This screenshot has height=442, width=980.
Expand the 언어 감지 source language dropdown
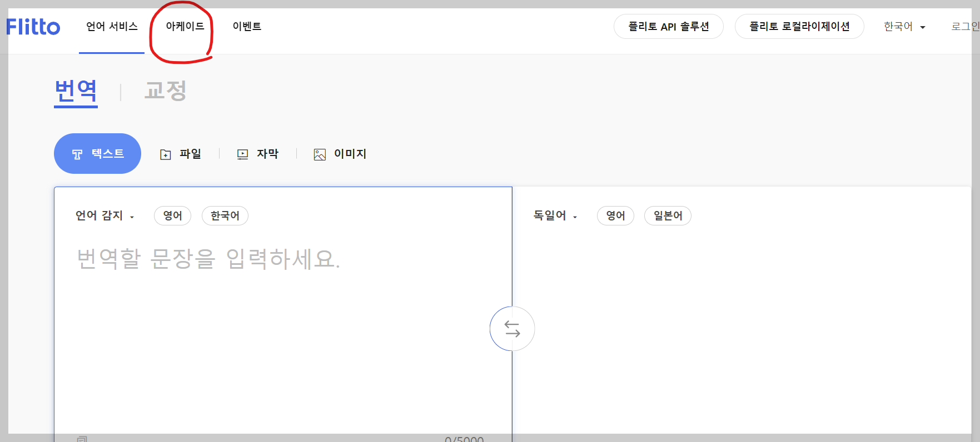coord(105,215)
